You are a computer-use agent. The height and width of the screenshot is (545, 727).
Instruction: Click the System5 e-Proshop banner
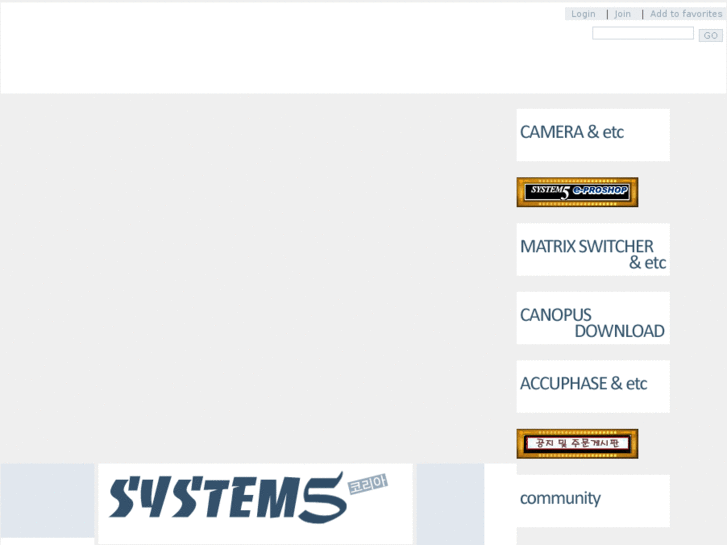(x=577, y=192)
